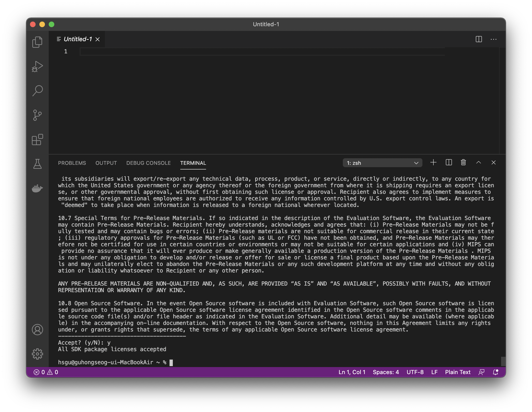
Task: Click in editor line 1 text area
Action: coord(262,51)
